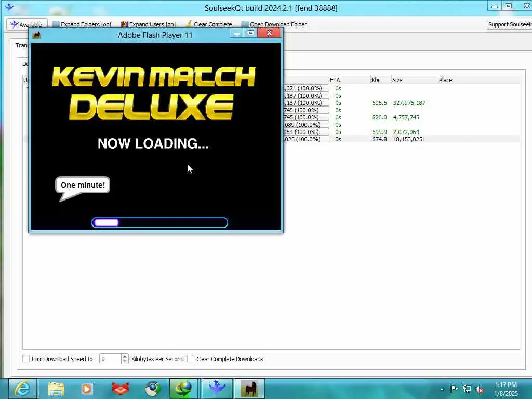Viewport: 532px width, 399px height.
Task: Select size value 2,072,064
Action: point(406,132)
